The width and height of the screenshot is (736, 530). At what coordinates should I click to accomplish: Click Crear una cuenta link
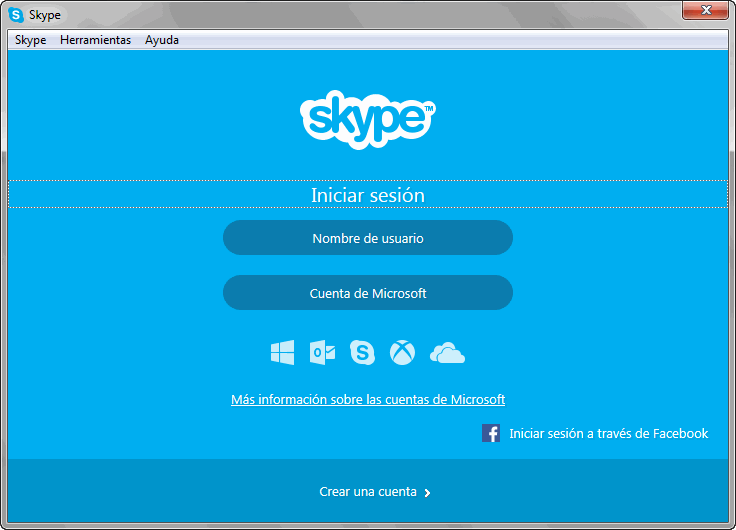368,492
